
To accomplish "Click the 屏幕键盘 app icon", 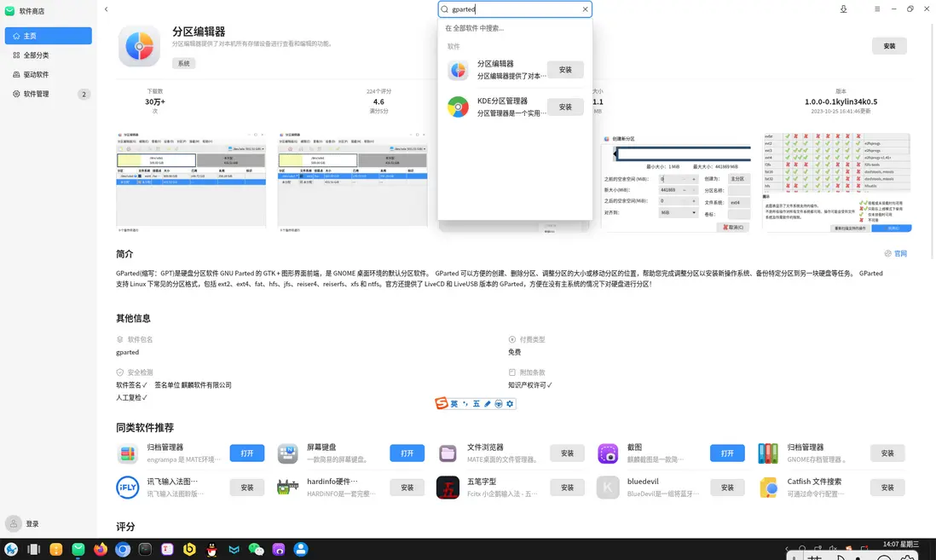I will coord(287,453).
